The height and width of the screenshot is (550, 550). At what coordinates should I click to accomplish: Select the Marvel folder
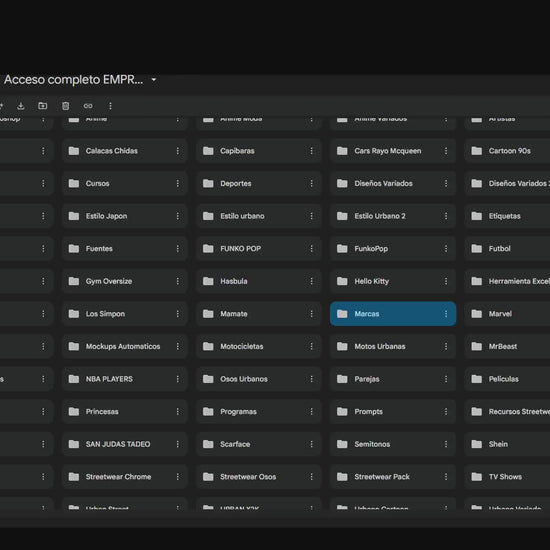pos(507,314)
